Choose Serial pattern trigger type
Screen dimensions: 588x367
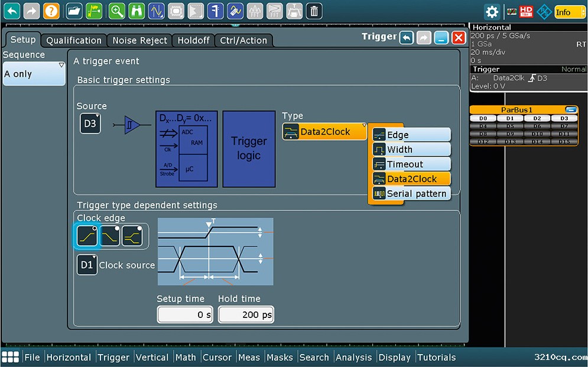click(411, 193)
